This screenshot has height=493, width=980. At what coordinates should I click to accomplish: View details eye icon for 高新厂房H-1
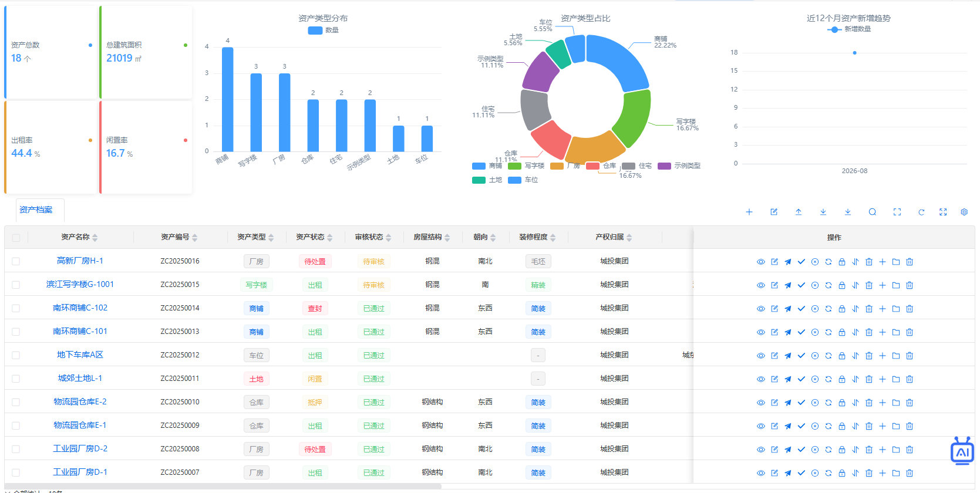[760, 262]
